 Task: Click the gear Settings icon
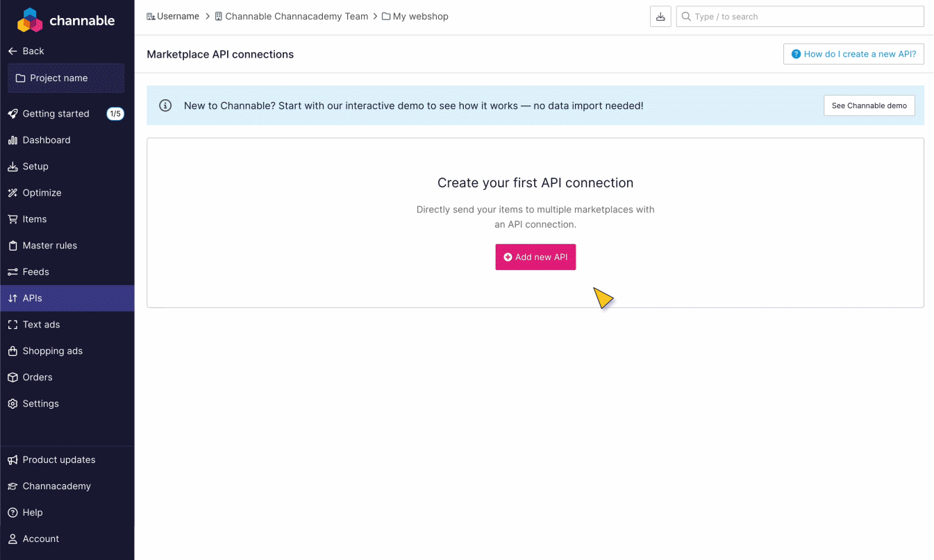pyautogui.click(x=12, y=404)
